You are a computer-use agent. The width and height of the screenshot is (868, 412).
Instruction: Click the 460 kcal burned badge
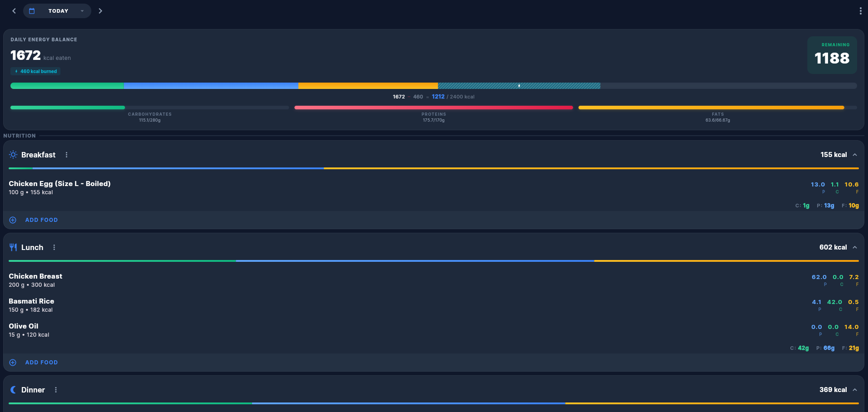pos(35,71)
